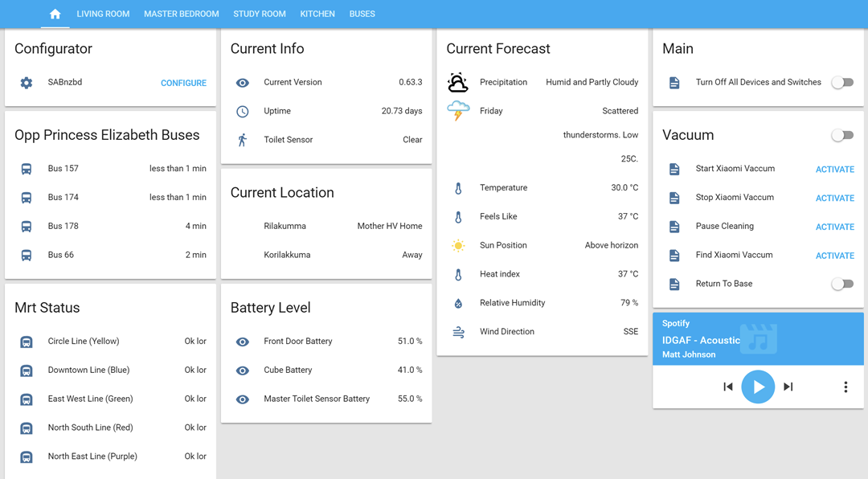Click the Front Door Battery 51.0 % value

(x=410, y=342)
